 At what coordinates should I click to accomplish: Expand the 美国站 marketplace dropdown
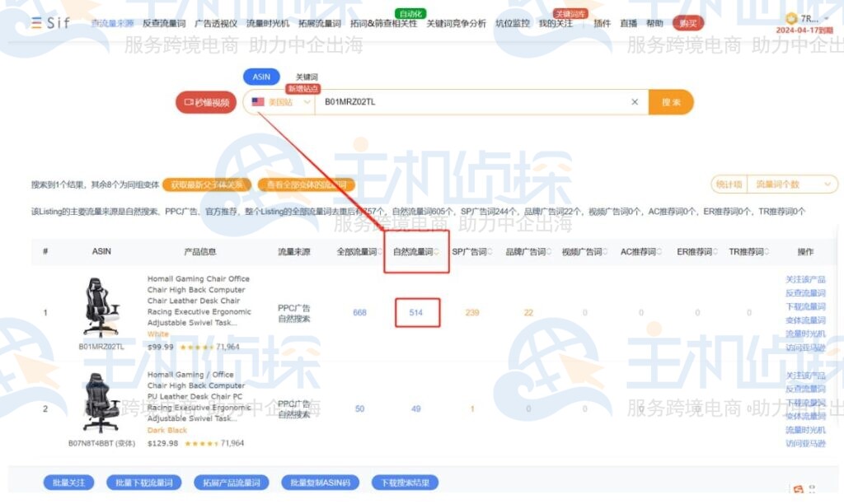click(x=307, y=102)
